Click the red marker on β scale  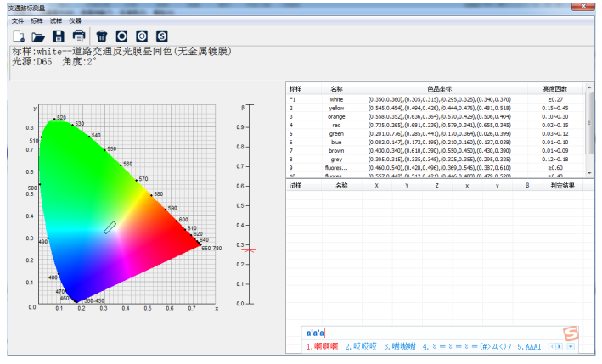pyautogui.click(x=247, y=249)
